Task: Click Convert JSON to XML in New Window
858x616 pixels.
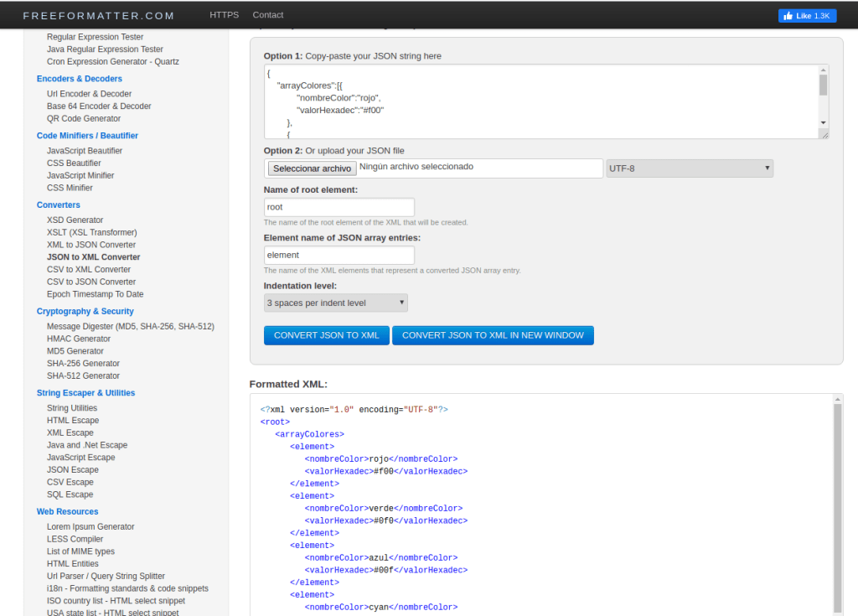Action: click(x=493, y=335)
